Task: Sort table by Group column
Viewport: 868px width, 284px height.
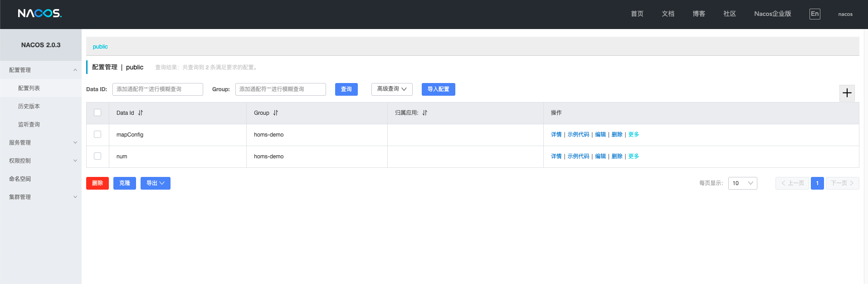Action: [x=276, y=113]
